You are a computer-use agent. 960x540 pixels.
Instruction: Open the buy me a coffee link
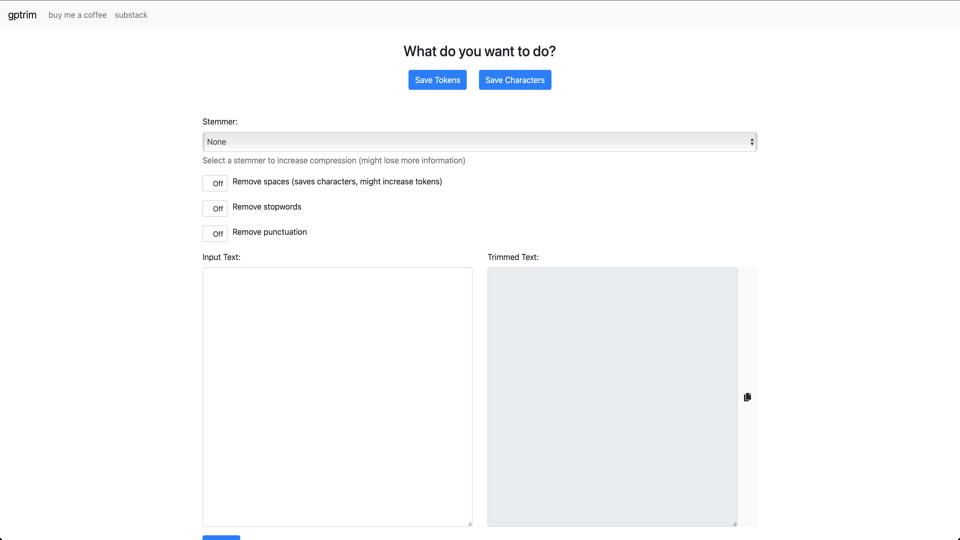coord(77,15)
